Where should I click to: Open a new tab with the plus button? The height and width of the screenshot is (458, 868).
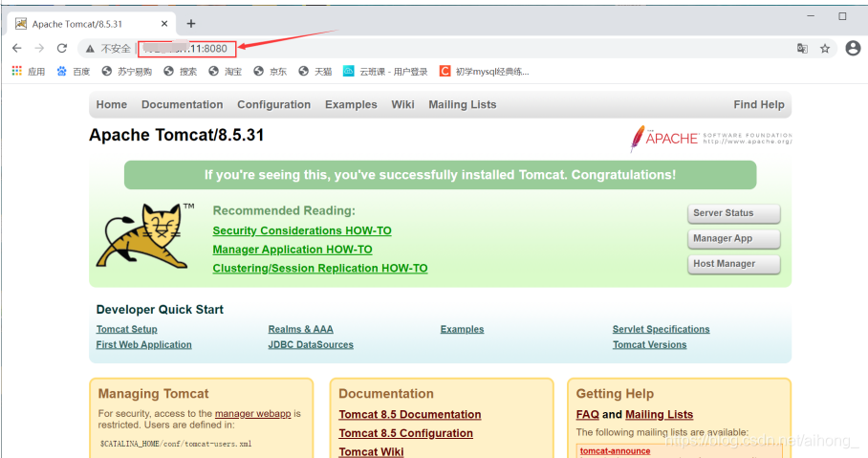click(191, 23)
